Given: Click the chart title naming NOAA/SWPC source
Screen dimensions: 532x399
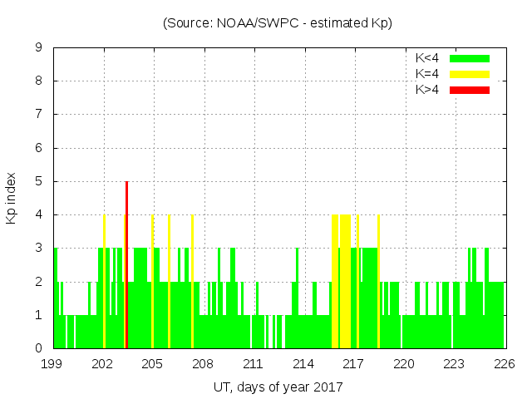Looking at the screenshot, I should [278, 23].
